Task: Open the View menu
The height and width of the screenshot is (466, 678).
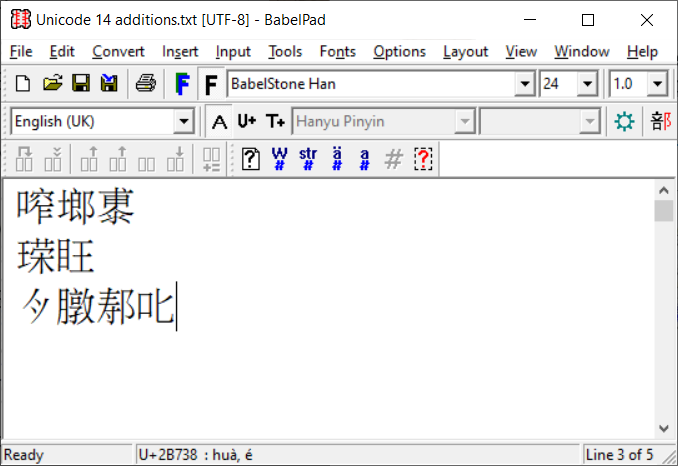Action: (x=521, y=51)
